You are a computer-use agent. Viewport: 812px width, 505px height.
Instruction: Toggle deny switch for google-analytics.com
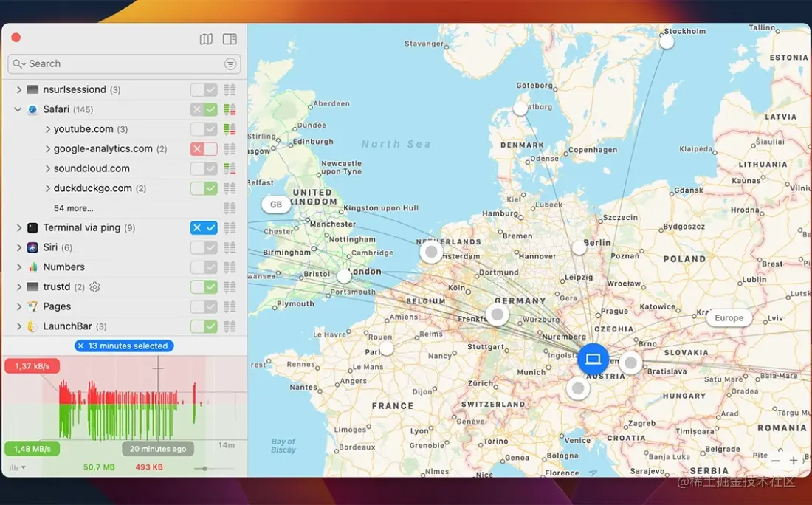point(204,149)
